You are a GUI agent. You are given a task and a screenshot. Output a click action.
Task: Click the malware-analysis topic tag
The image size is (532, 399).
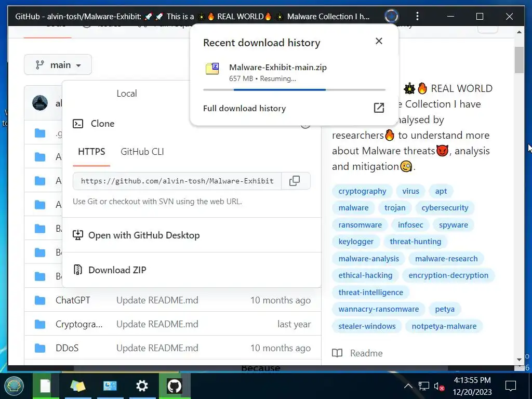click(368, 259)
